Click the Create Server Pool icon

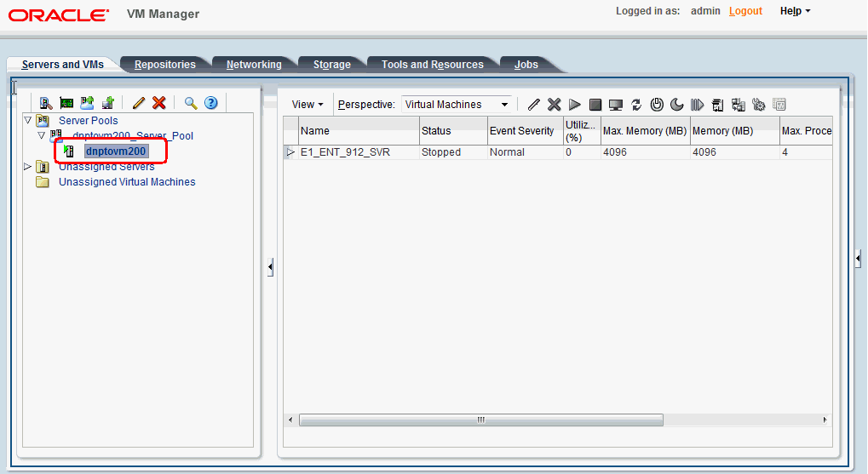(x=87, y=103)
